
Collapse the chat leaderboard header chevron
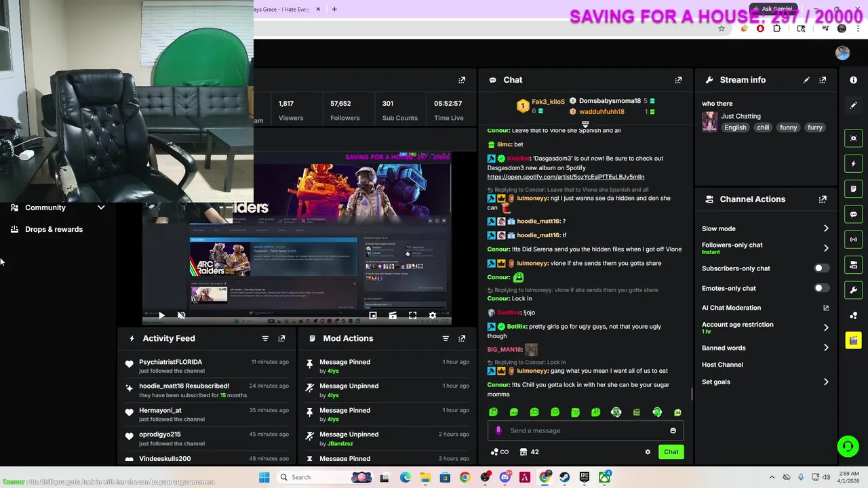point(585,124)
